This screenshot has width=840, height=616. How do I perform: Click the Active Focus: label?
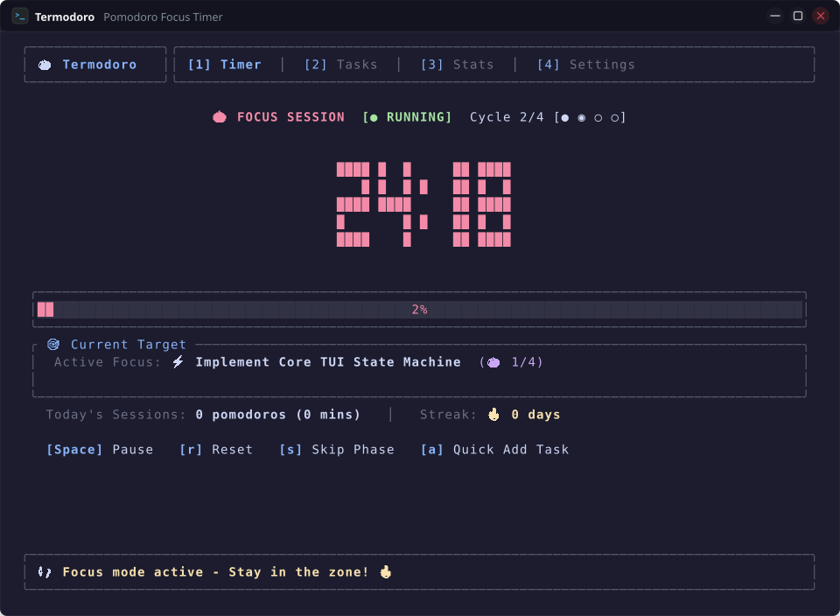coord(107,362)
